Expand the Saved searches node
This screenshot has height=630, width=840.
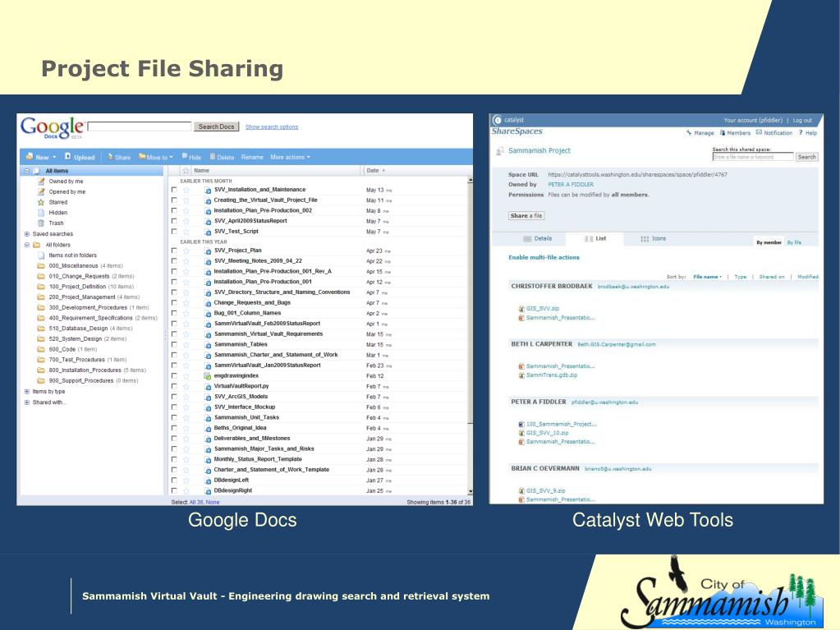tap(26, 233)
